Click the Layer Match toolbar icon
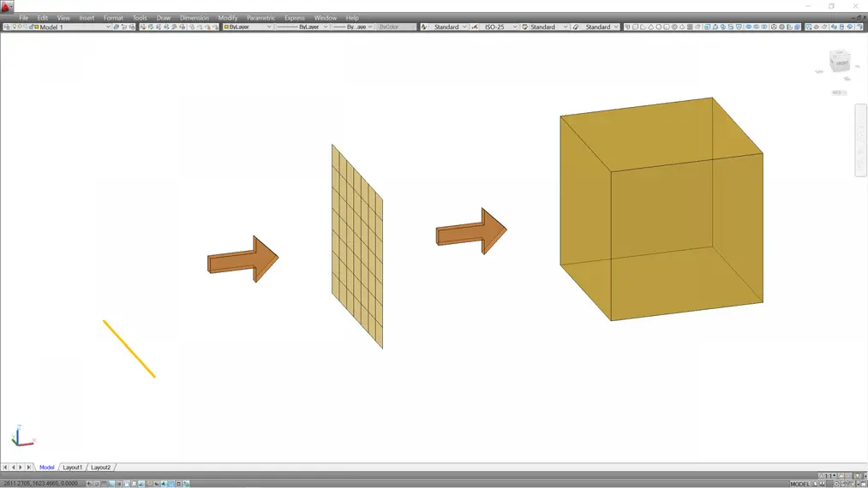This screenshot has width=868, height=488. tap(143, 27)
